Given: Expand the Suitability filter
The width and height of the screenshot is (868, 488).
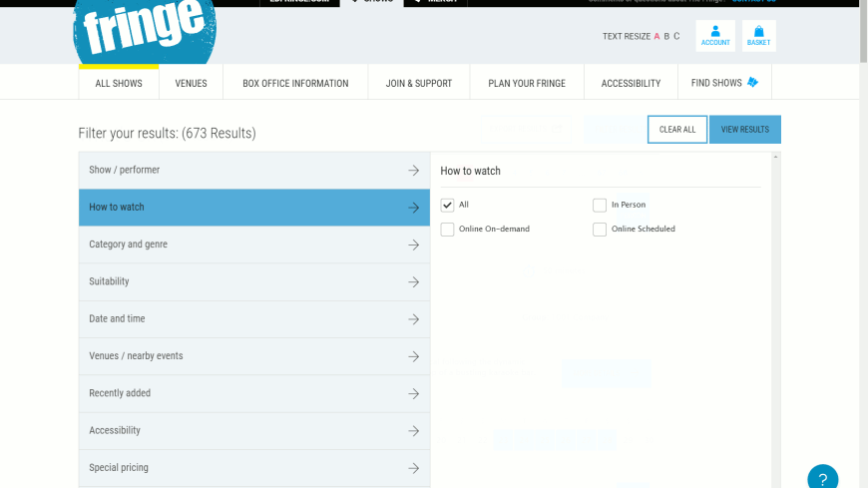Looking at the screenshot, I should 254,281.
